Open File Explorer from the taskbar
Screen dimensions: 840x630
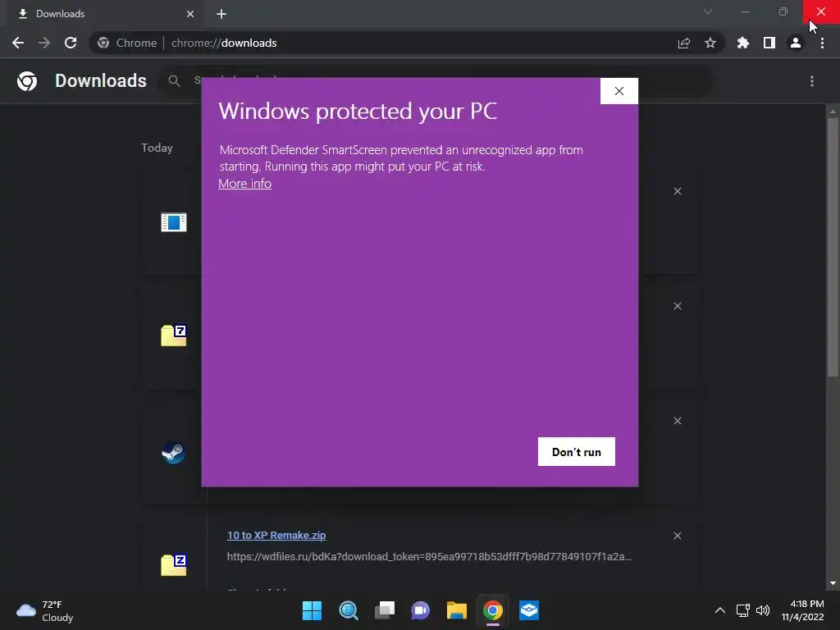coord(456,610)
